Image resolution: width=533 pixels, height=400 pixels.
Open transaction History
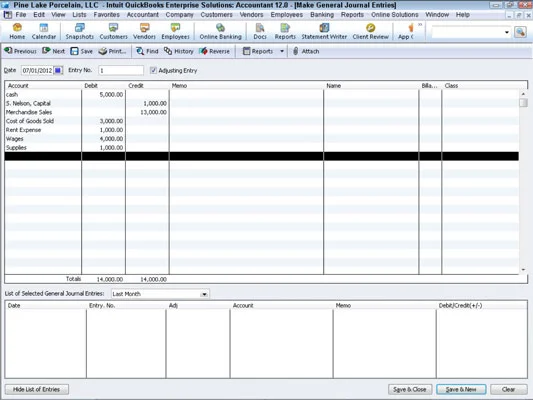[x=178, y=51]
